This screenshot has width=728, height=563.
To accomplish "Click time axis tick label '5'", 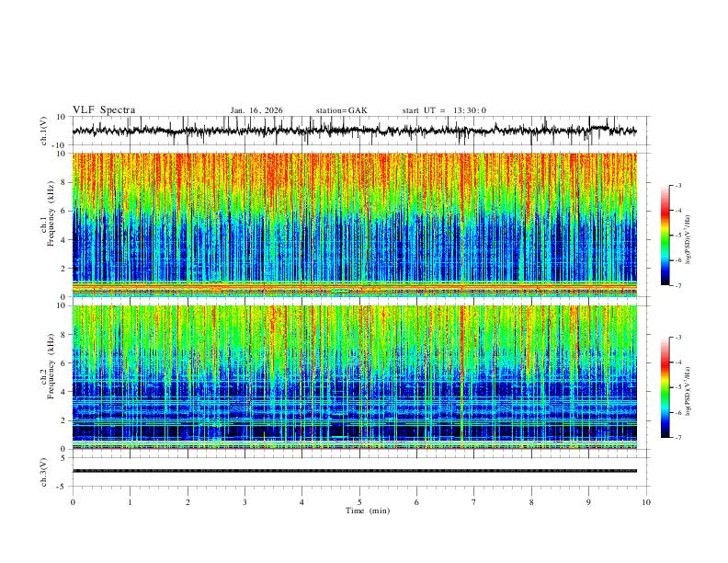I will [359, 502].
